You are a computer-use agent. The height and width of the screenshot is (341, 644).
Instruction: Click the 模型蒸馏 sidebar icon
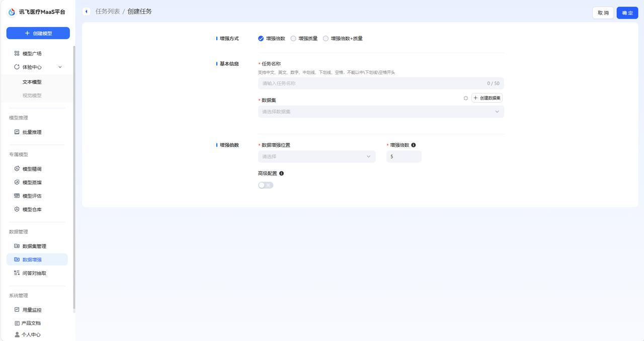pyautogui.click(x=17, y=182)
